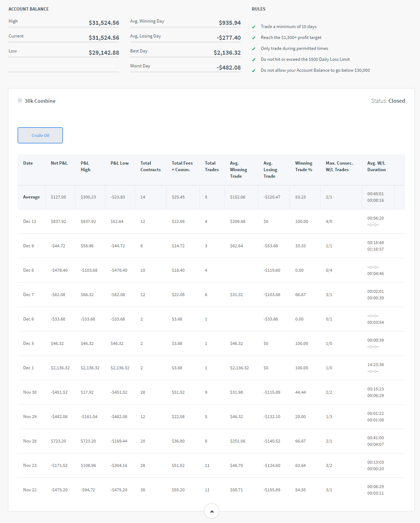The image size is (420, 523).
Task: Click checkmark next to $500 Daily Loss Limit rule
Action: pyautogui.click(x=254, y=60)
